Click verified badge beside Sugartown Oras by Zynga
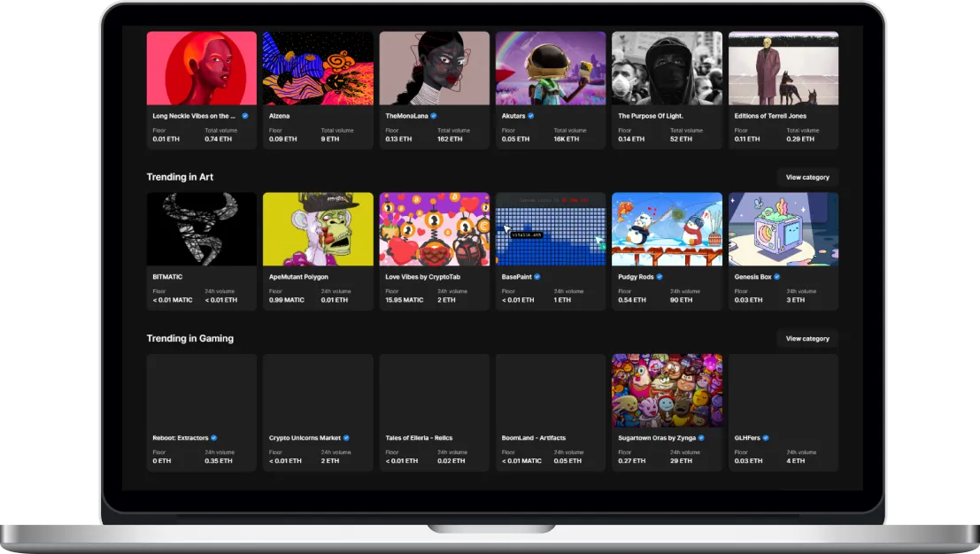Image resolution: width=980 pixels, height=554 pixels. pos(701,438)
